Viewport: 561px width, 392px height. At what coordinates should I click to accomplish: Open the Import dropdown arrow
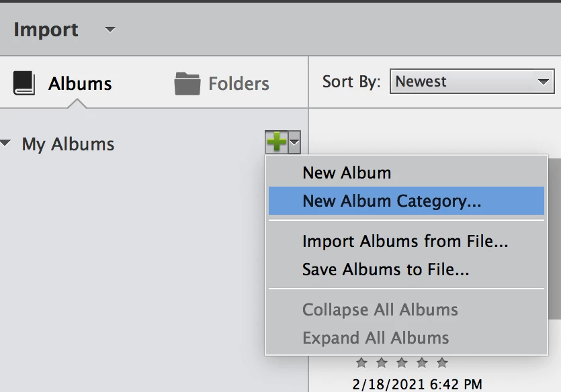pos(110,30)
